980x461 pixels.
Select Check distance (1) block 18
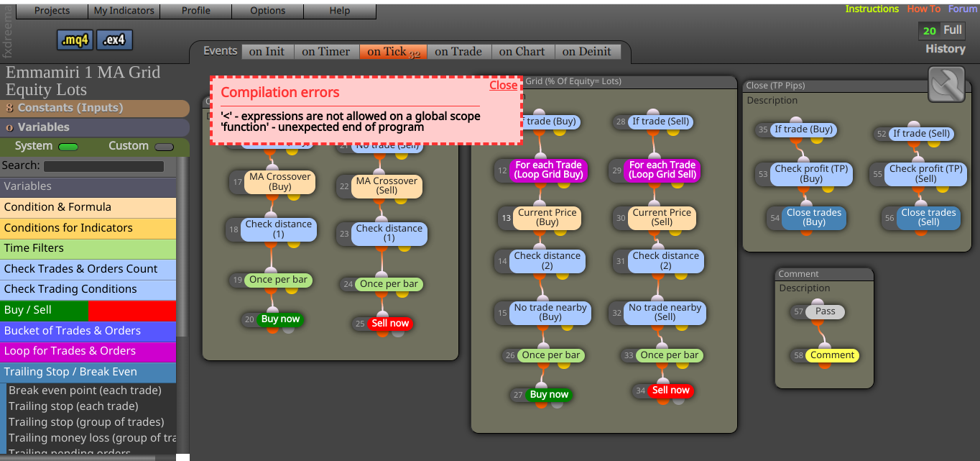(279, 229)
